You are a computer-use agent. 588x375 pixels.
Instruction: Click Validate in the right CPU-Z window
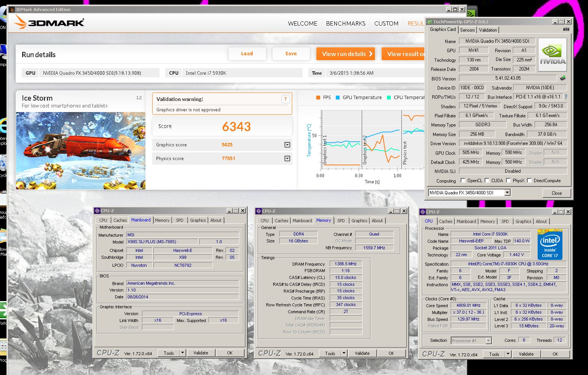(x=526, y=354)
